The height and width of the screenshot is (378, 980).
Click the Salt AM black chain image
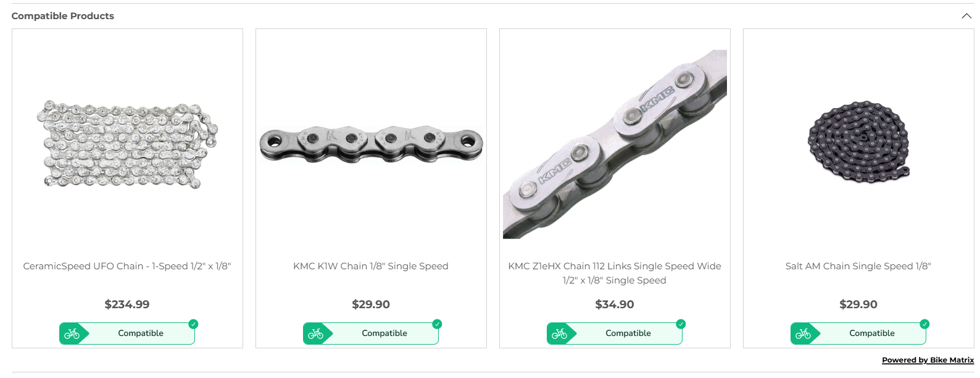[x=858, y=142]
